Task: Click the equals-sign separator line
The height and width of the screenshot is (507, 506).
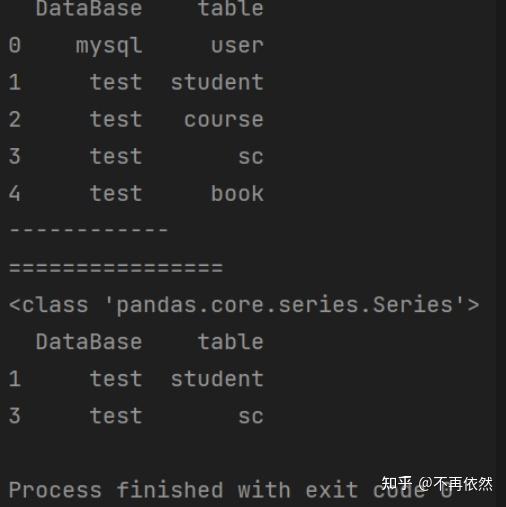Action: [116, 267]
